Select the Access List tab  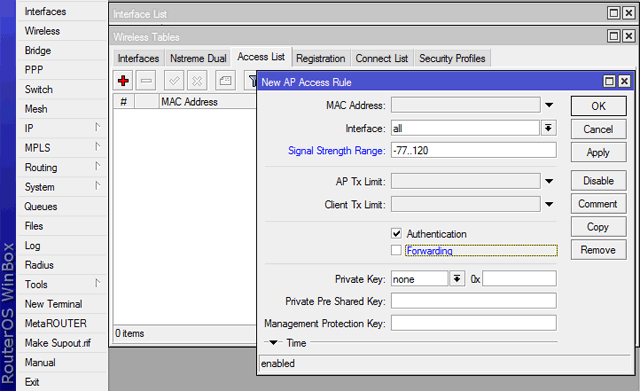[261, 57]
